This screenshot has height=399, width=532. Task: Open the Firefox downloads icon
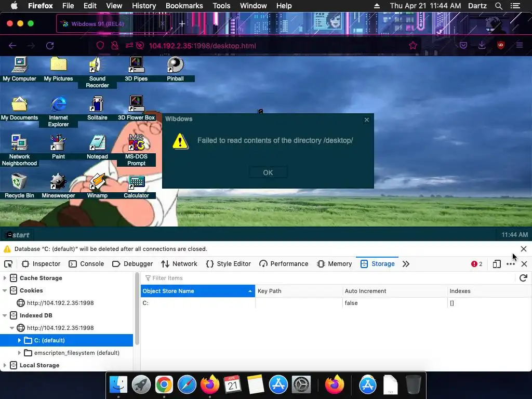(482, 45)
